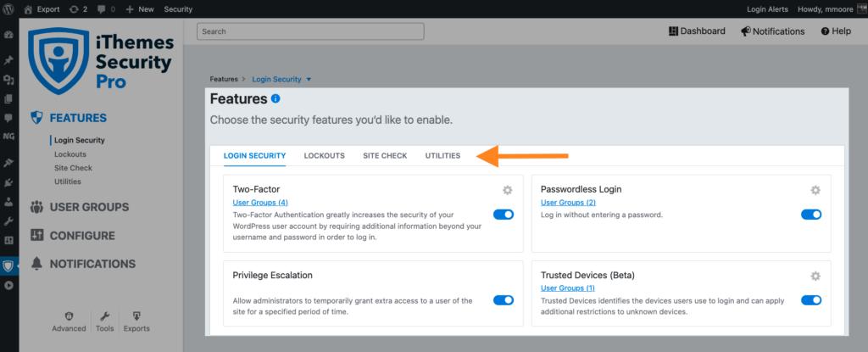Click the Search input field
Image resolution: width=868 pixels, height=352 pixels.
pyautogui.click(x=310, y=31)
